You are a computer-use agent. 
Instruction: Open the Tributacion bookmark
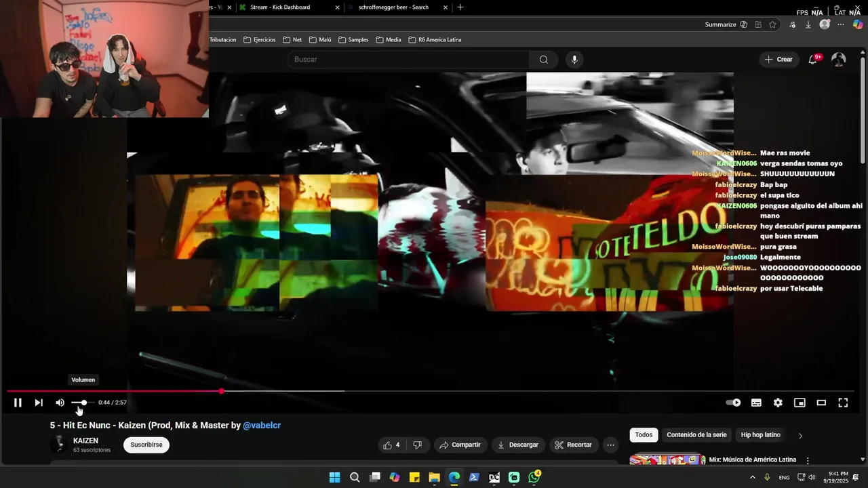point(223,40)
